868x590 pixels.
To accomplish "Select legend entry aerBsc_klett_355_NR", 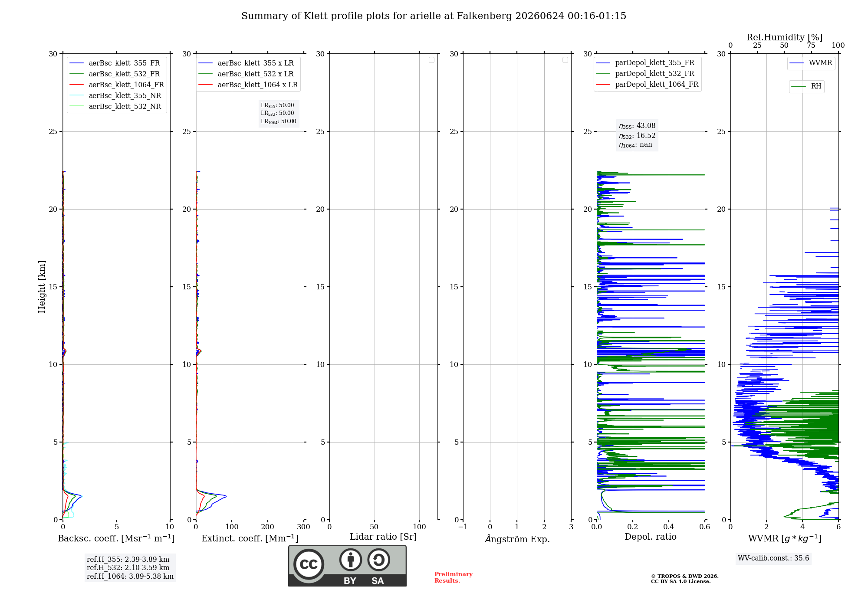I will (116, 95).
